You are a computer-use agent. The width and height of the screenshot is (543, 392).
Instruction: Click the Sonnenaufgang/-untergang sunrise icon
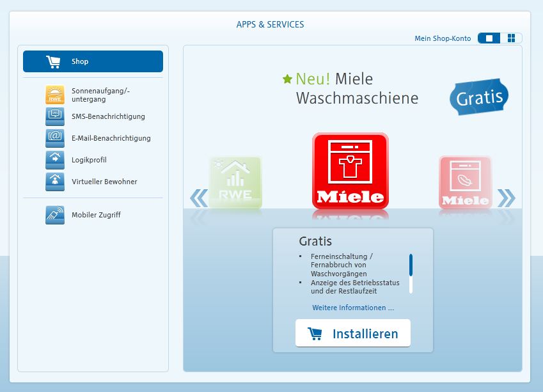(x=55, y=95)
